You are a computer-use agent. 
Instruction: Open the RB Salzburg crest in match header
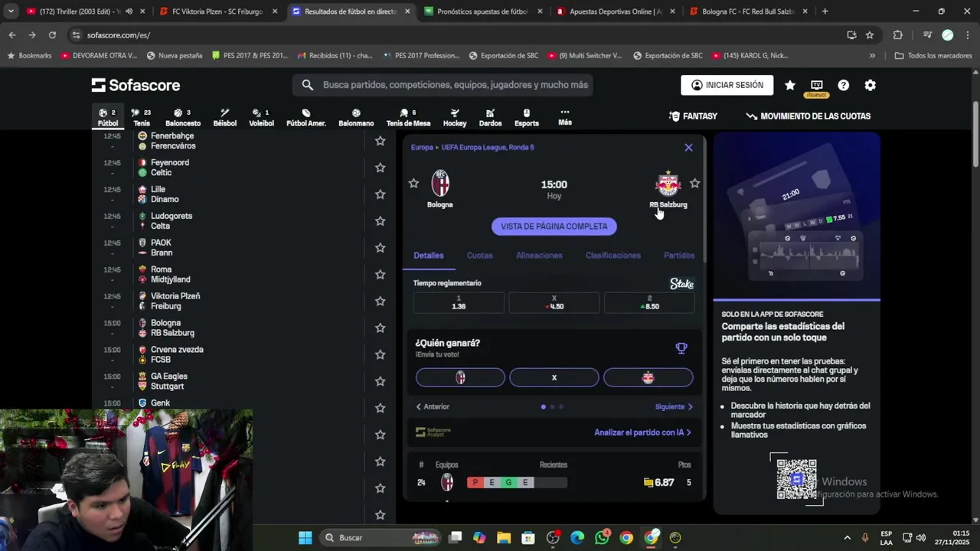668,184
